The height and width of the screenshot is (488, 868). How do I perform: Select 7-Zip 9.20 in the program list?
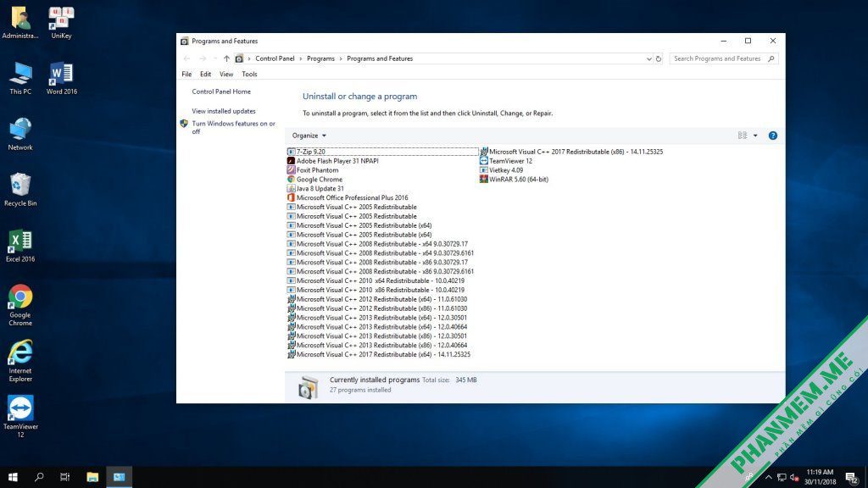(382, 152)
